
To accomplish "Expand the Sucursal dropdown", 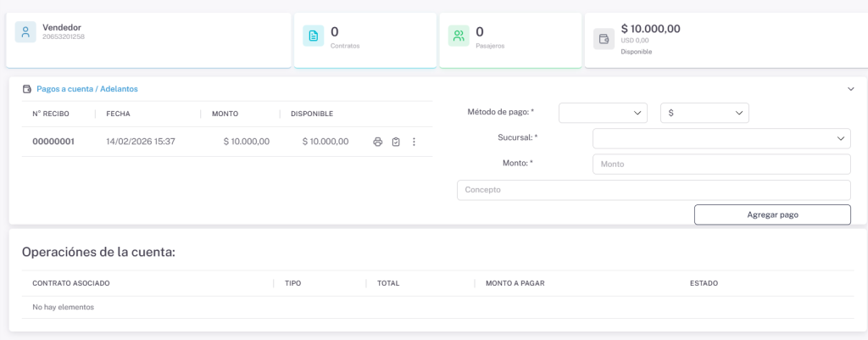I will pos(721,138).
